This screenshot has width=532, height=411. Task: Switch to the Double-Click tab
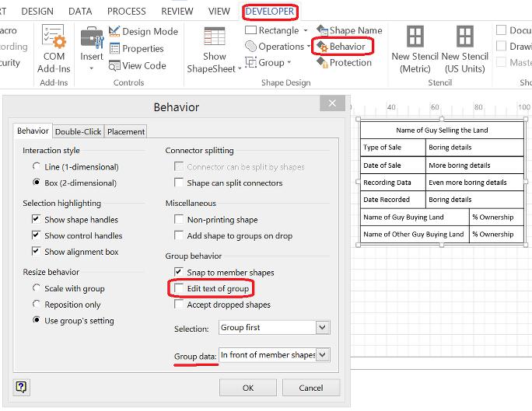pyautogui.click(x=78, y=132)
